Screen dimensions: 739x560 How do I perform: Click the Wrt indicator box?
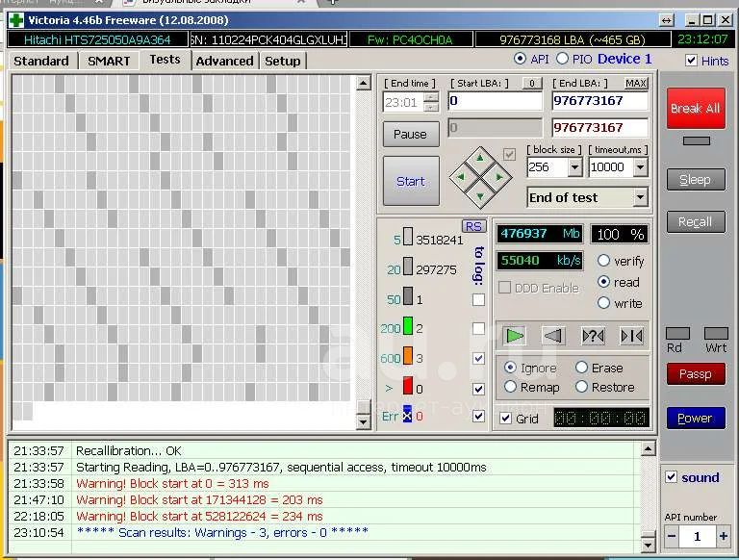click(x=716, y=333)
